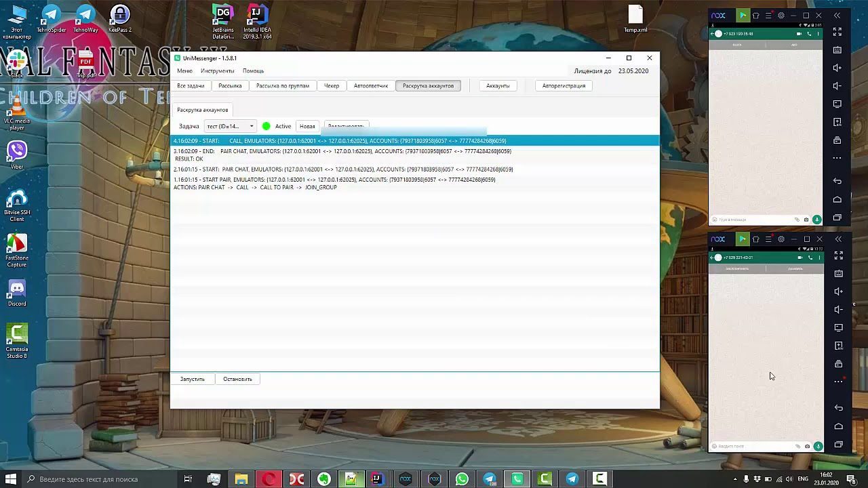Start voice call in top Nox chat
This screenshot has width=868, height=488.
(809, 33)
